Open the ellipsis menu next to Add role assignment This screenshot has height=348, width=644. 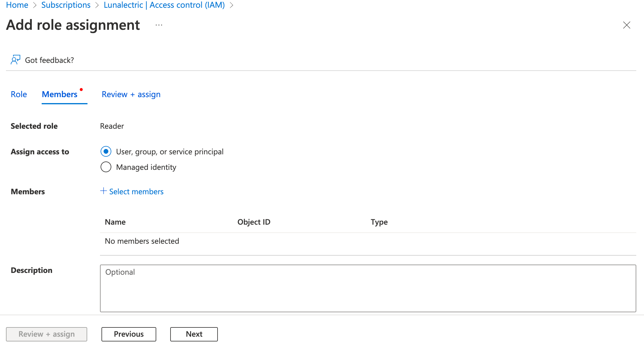click(159, 25)
